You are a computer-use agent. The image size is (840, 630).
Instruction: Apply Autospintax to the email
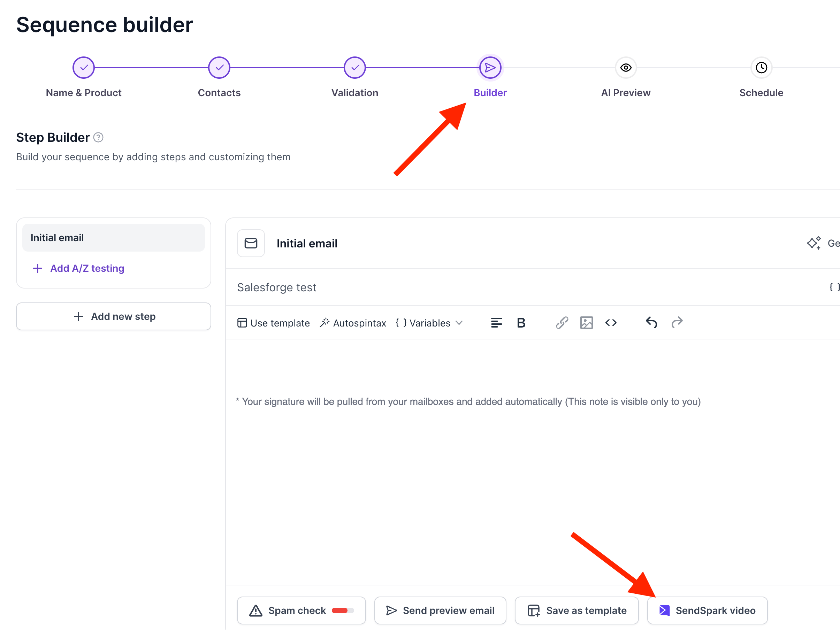point(353,323)
